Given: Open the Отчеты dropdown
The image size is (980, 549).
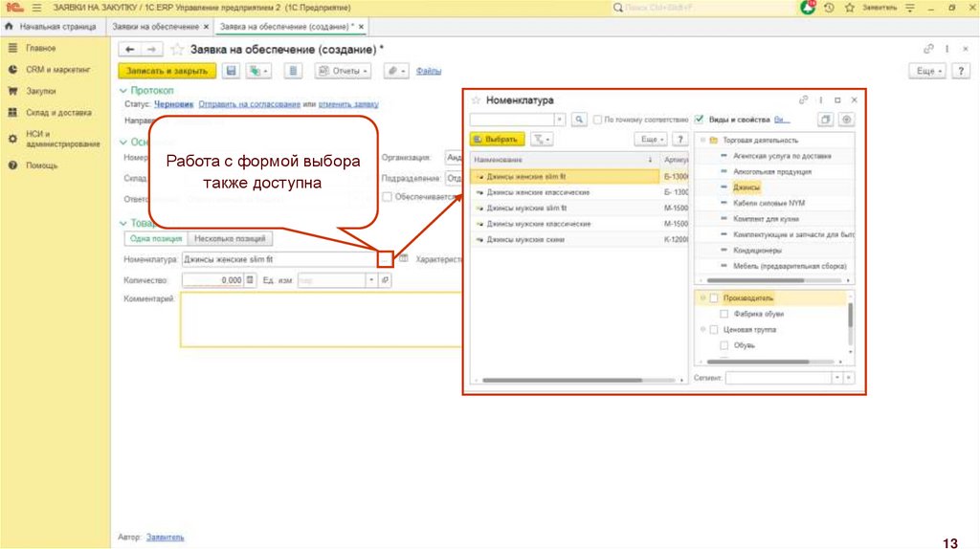Looking at the screenshot, I should 343,71.
